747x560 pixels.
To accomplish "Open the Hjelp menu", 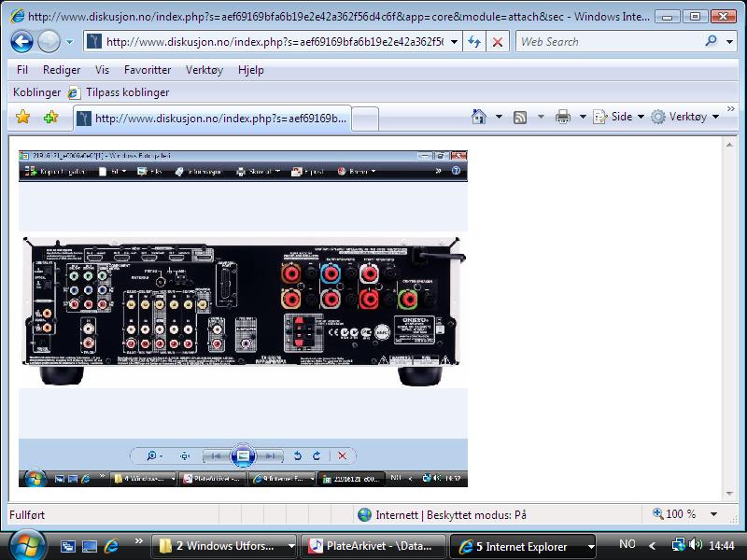I will [x=251, y=70].
